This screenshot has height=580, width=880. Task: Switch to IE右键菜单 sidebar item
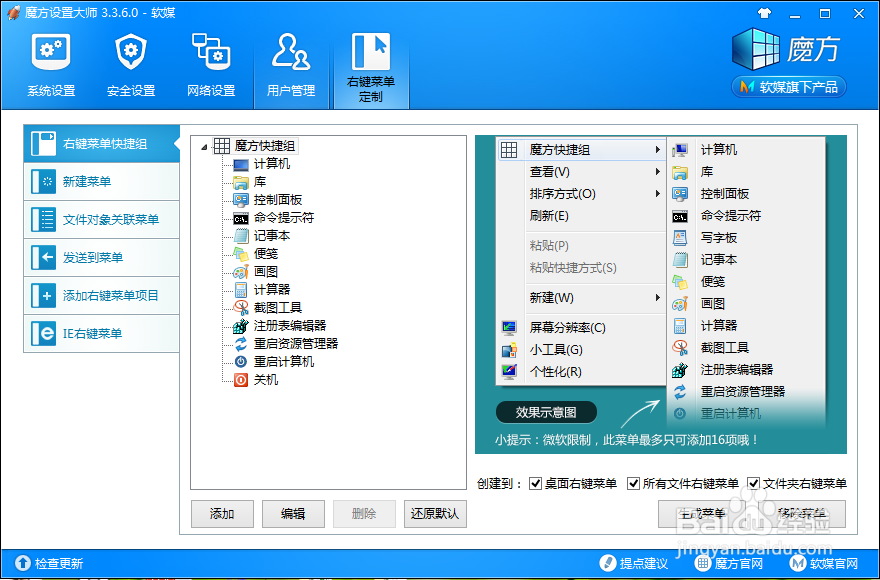(x=102, y=334)
